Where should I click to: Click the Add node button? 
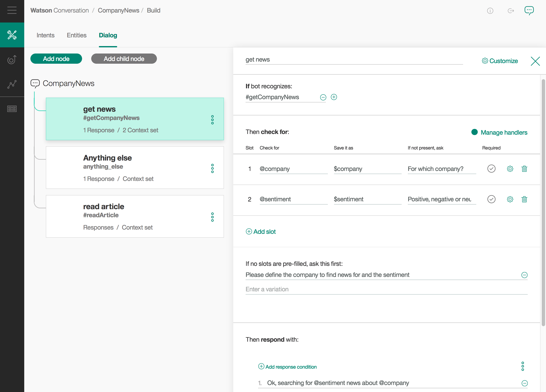pyautogui.click(x=56, y=59)
